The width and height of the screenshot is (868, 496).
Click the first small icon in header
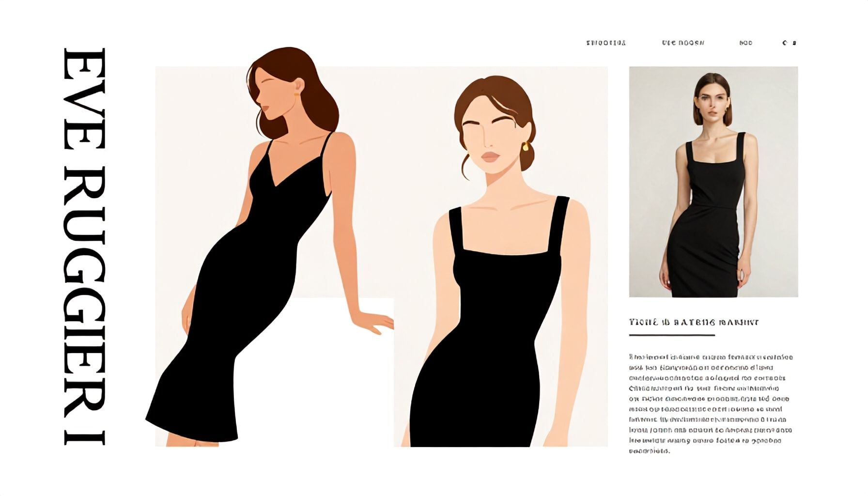coord(785,43)
